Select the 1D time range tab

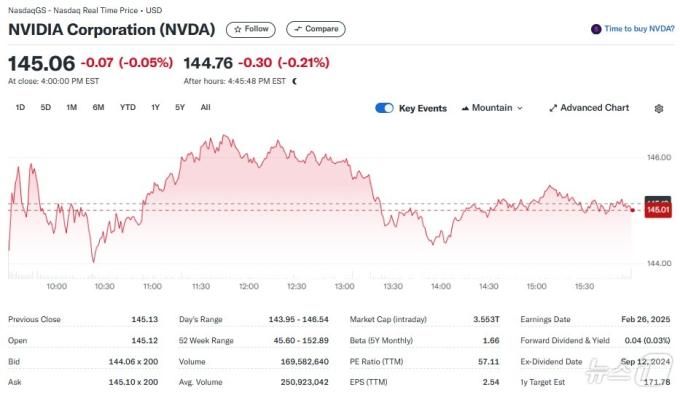(20, 108)
